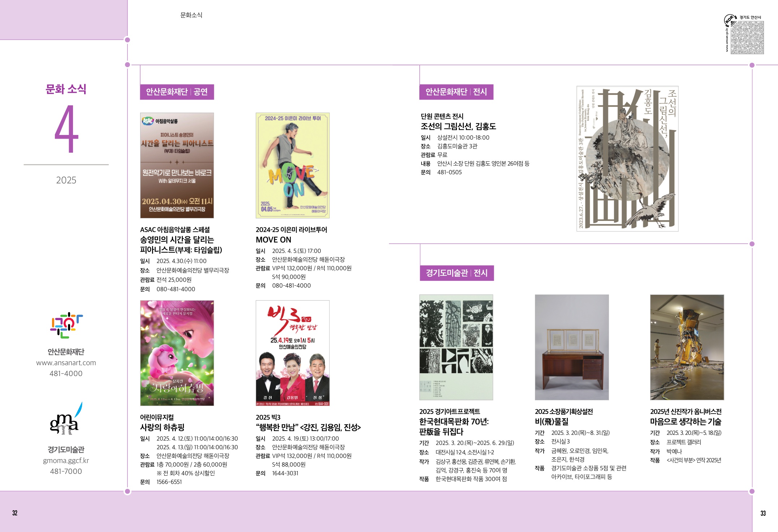The height and width of the screenshot is (532, 778).
Task: Open the Big 3 concert poster
Action: tap(292, 353)
